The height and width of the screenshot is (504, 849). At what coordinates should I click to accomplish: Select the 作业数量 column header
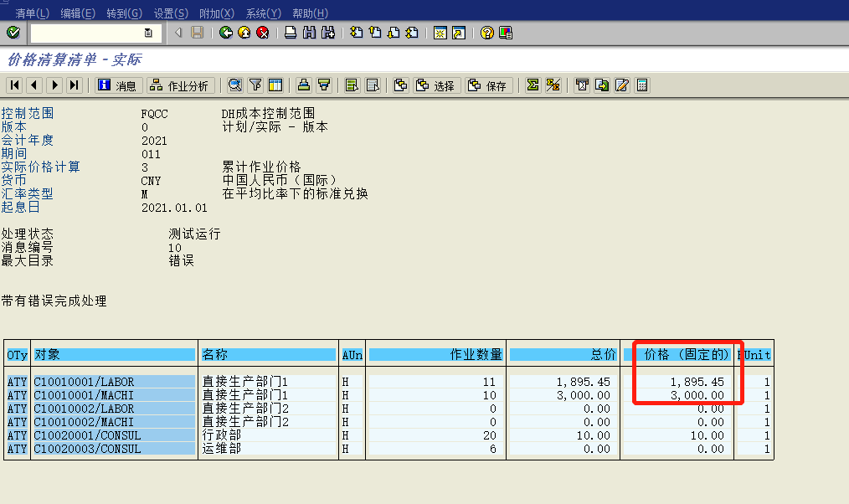(436, 355)
